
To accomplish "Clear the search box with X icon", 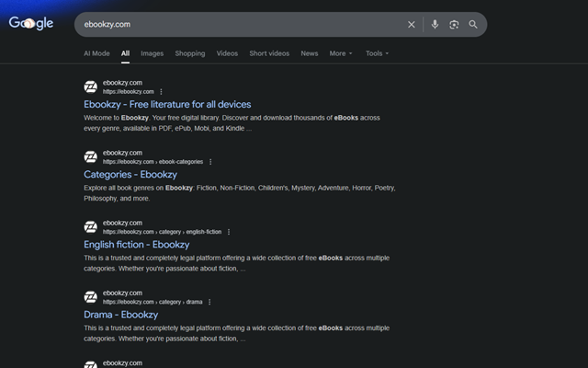I will pyautogui.click(x=412, y=25).
